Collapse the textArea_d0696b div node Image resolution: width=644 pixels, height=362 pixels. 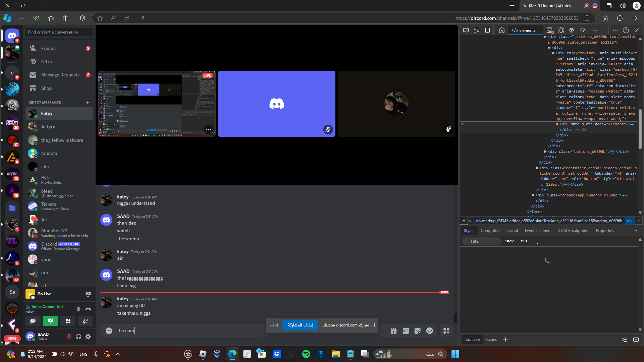545,37
